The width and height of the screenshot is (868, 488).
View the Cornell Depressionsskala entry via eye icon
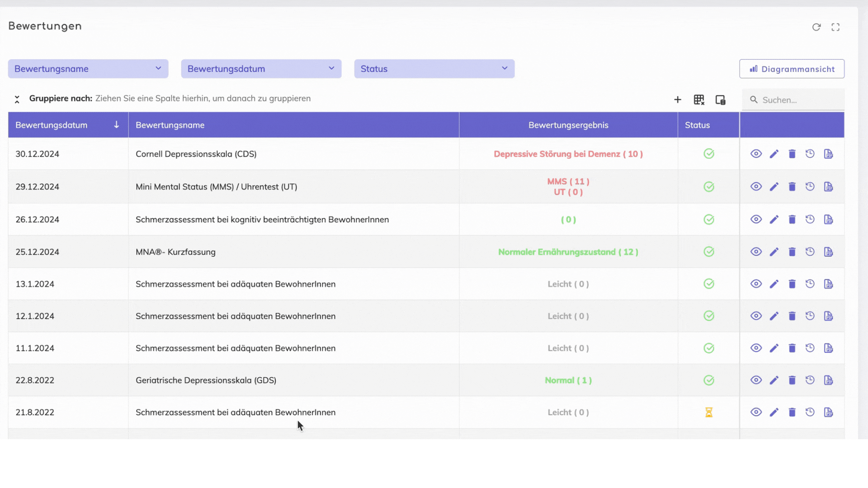pos(756,154)
